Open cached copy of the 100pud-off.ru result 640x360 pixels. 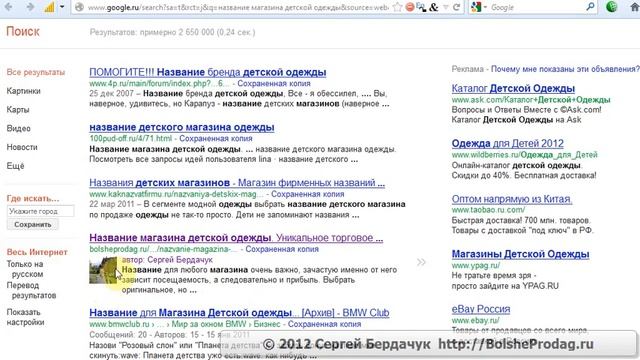click(216, 138)
